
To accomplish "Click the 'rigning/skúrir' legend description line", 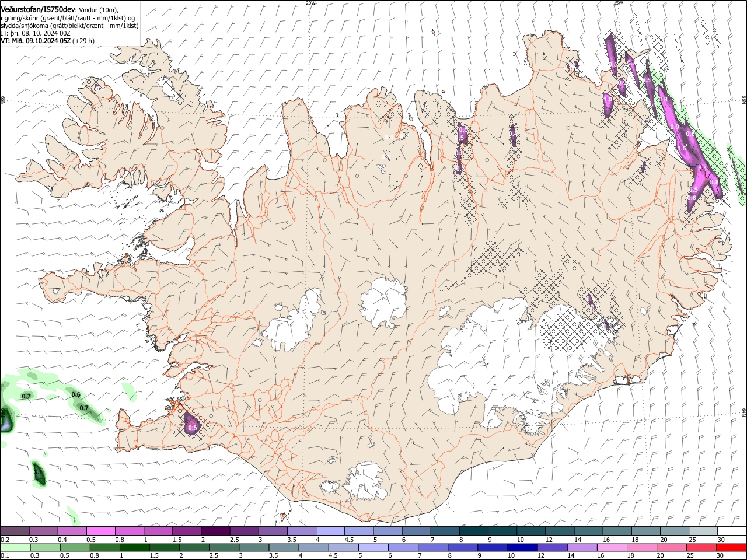I will tap(68, 18).
